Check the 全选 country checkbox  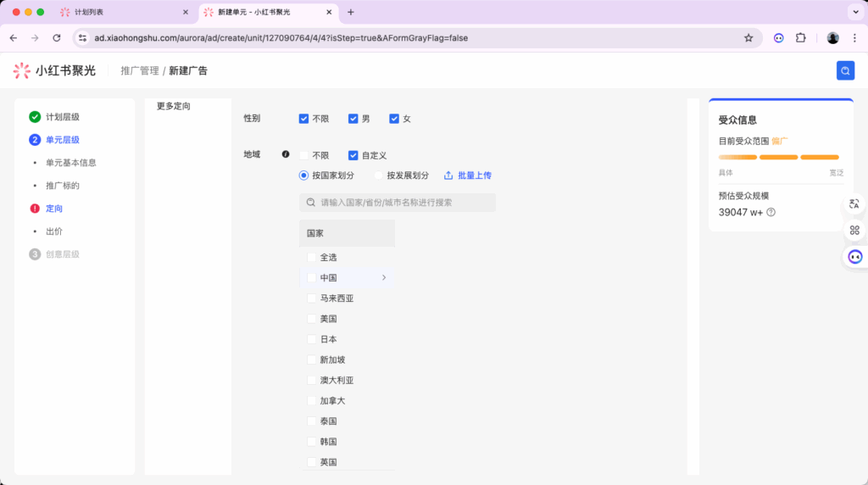(x=311, y=257)
